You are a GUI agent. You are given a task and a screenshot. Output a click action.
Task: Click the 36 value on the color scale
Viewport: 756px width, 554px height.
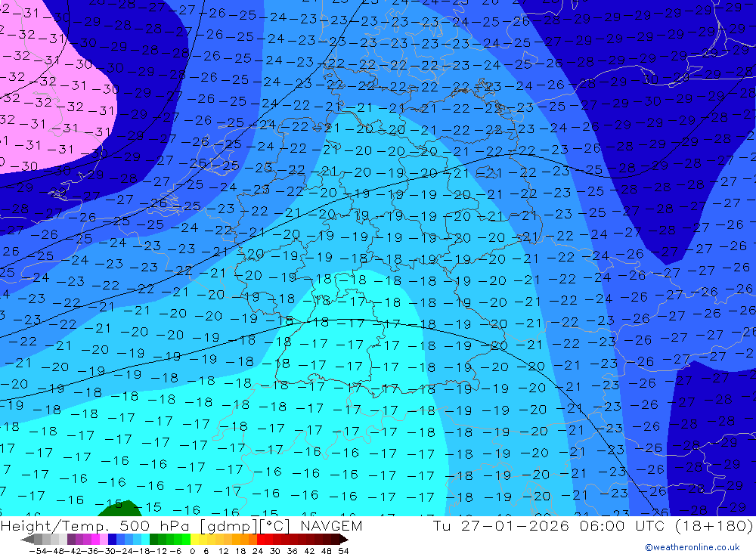(x=292, y=551)
